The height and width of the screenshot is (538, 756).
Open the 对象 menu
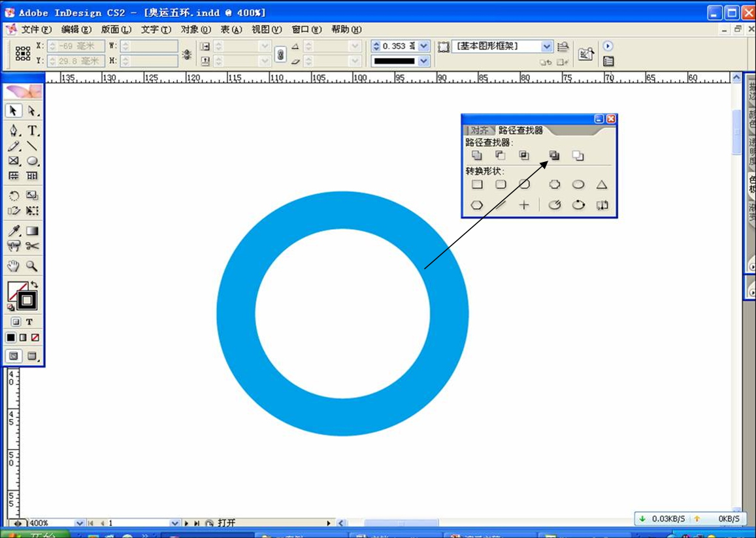pos(196,30)
